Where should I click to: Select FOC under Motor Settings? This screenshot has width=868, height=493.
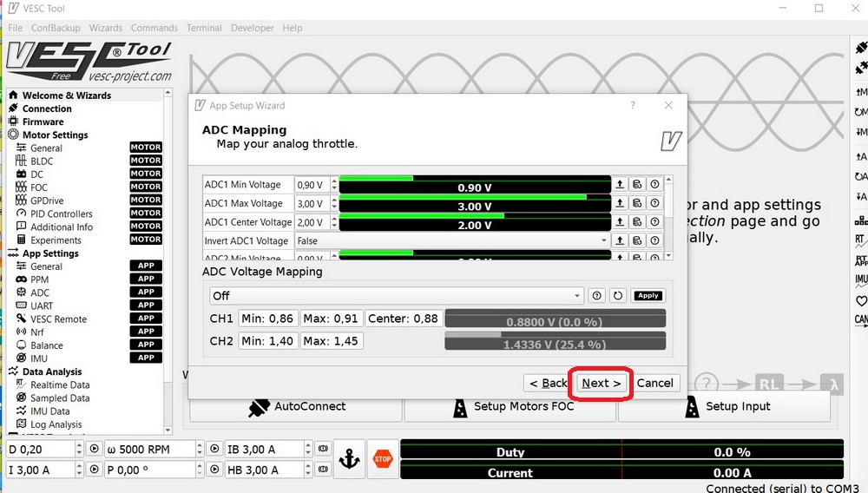coord(39,187)
